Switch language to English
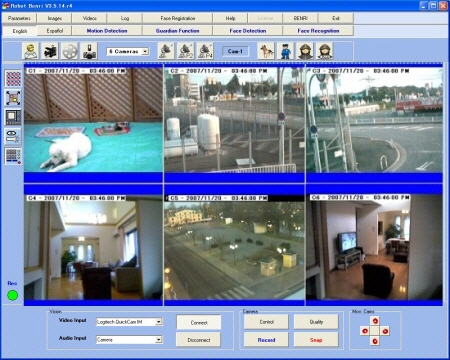Viewport: 450px width, 360px height. click(20, 31)
